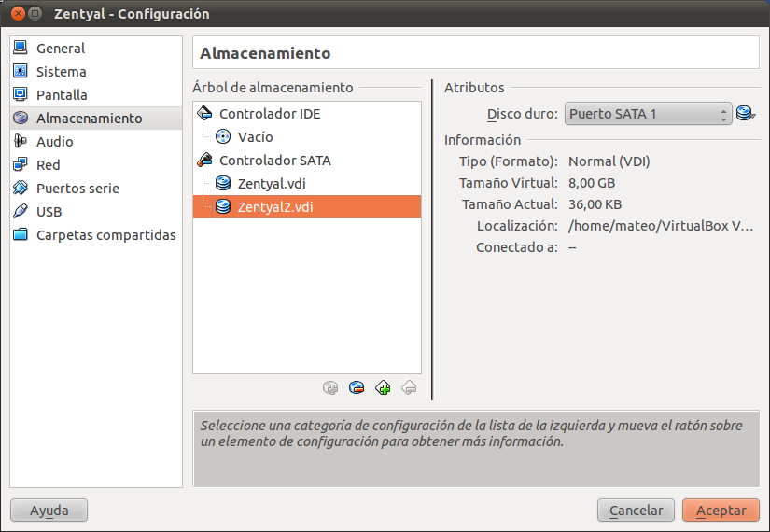770x532 pixels.
Task: Select Controlador SATA in storage tree
Action: coord(307,161)
